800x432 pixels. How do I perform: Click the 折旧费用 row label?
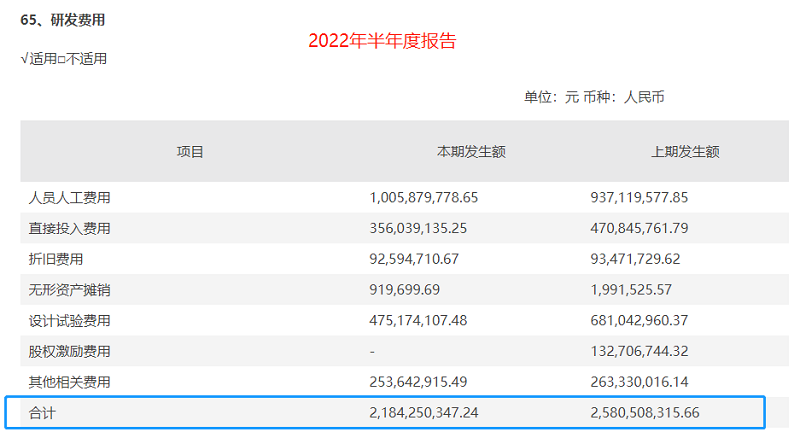56,259
